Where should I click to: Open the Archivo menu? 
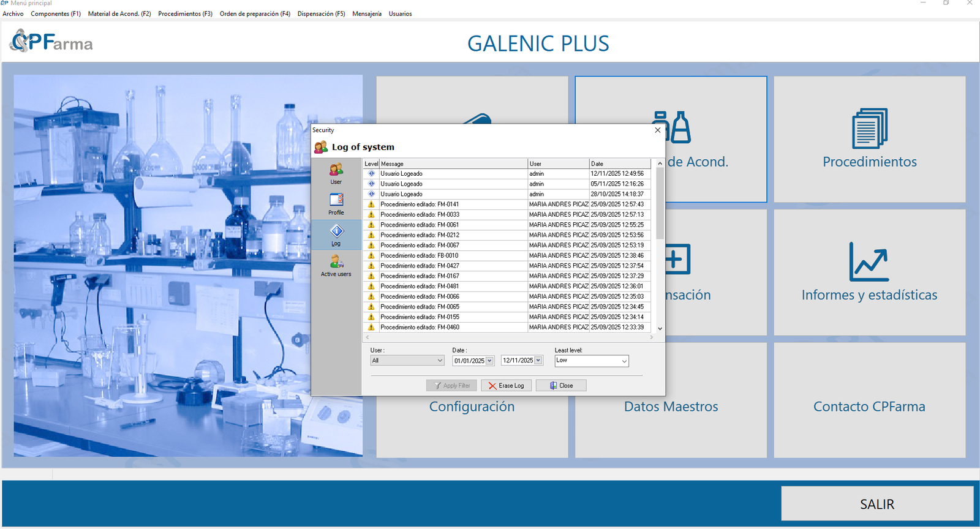point(13,13)
